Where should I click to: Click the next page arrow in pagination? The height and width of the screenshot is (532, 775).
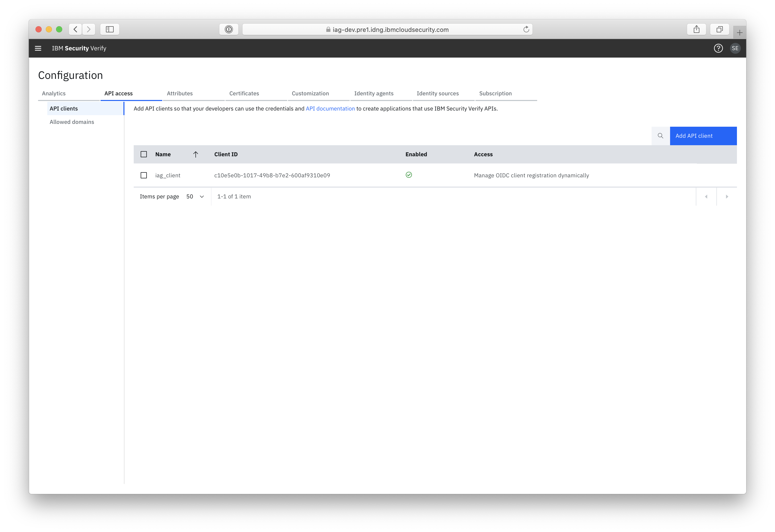727,196
